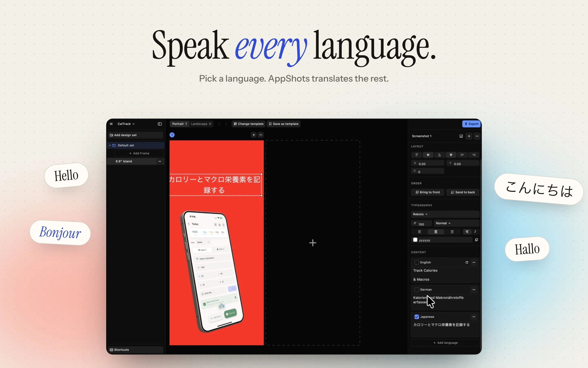Screen dimensions: 588x368
Task: Click the plus icon above the red frame
Action: click(254, 135)
